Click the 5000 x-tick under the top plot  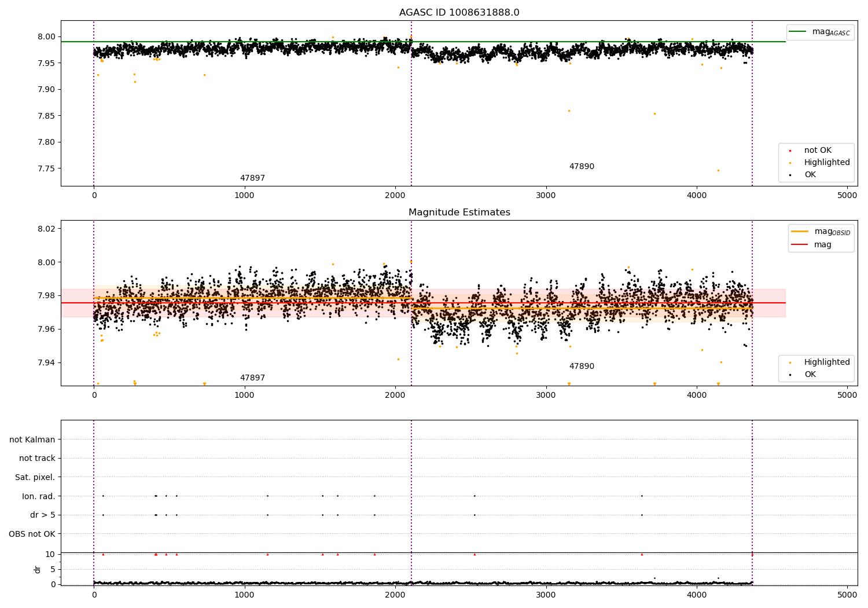click(x=847, y=196)
